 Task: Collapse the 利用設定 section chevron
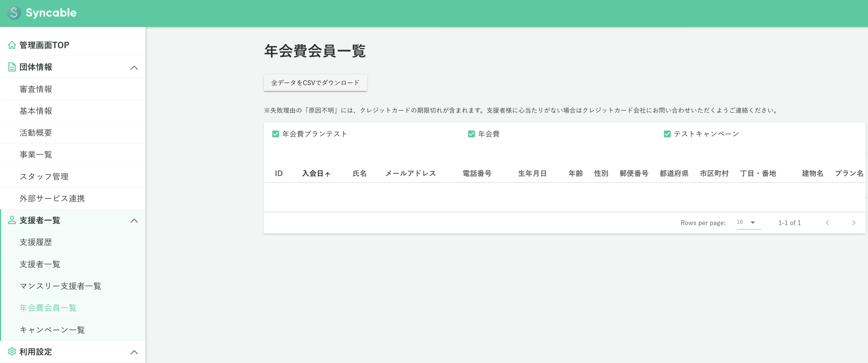point(134,352)
